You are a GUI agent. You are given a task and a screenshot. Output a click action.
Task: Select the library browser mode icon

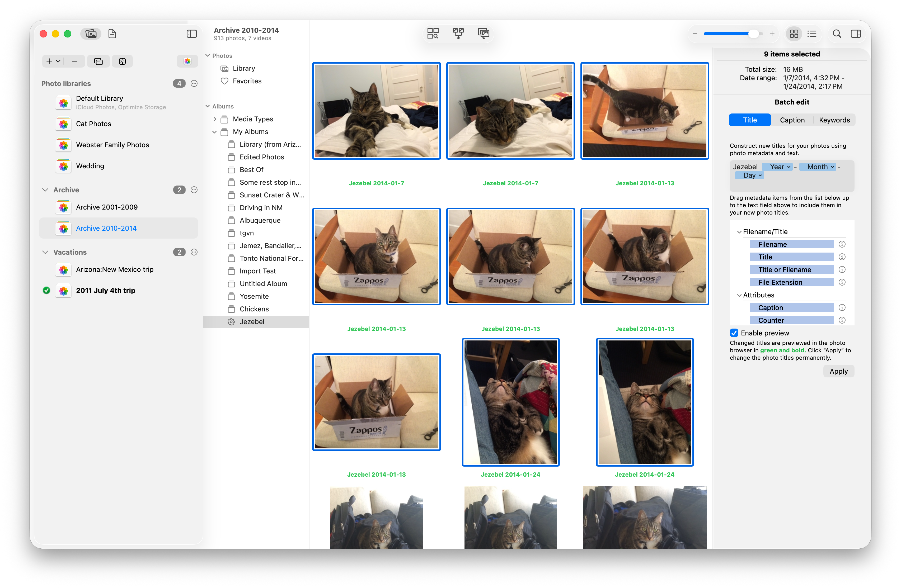pos(91,34)
